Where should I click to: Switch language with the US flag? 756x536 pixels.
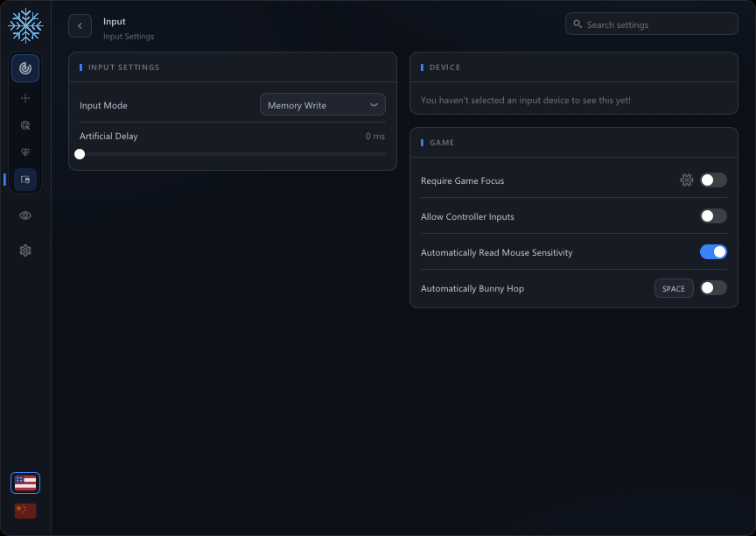pos(25,483)
